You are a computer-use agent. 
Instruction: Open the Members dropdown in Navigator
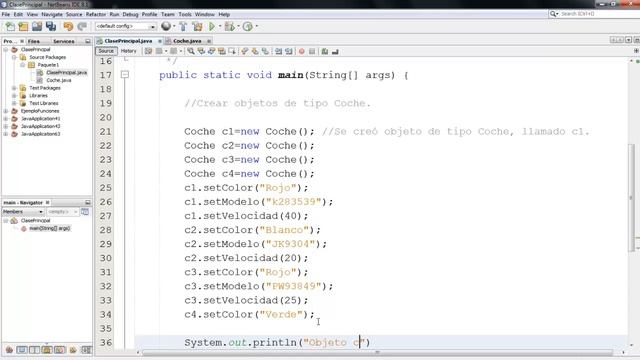click(x=23, y=212)
